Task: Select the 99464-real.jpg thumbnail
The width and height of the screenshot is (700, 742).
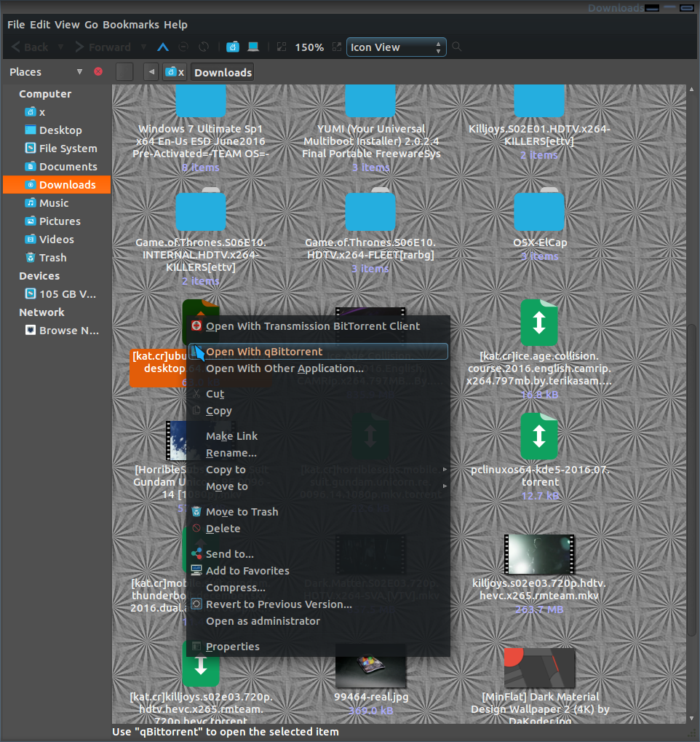Action: [x=371, y=666]
